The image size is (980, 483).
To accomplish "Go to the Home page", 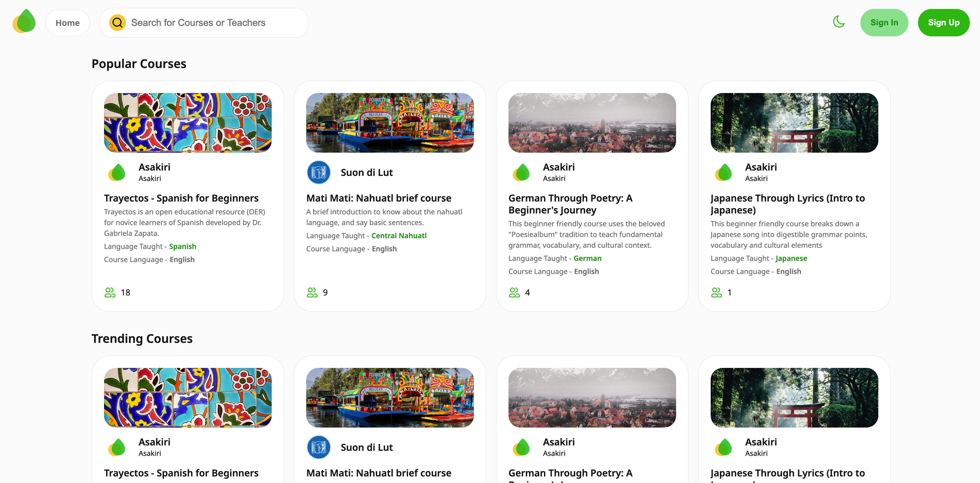I will [68, 23].
